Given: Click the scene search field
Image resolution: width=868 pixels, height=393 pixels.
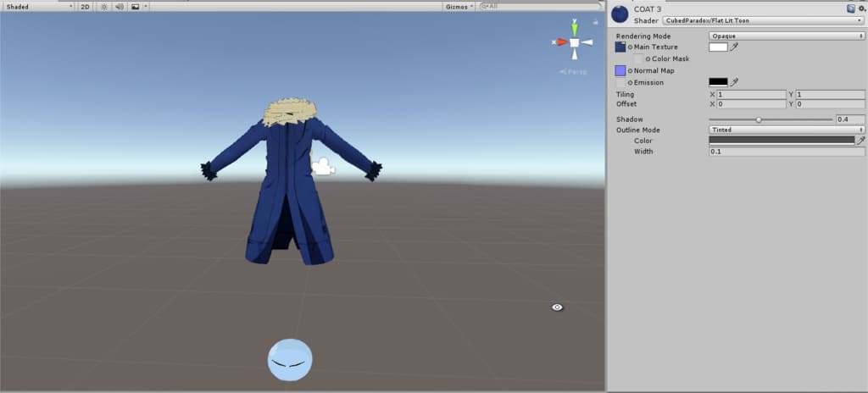Looking at the screenshot, I should click(x=540, y=7).
